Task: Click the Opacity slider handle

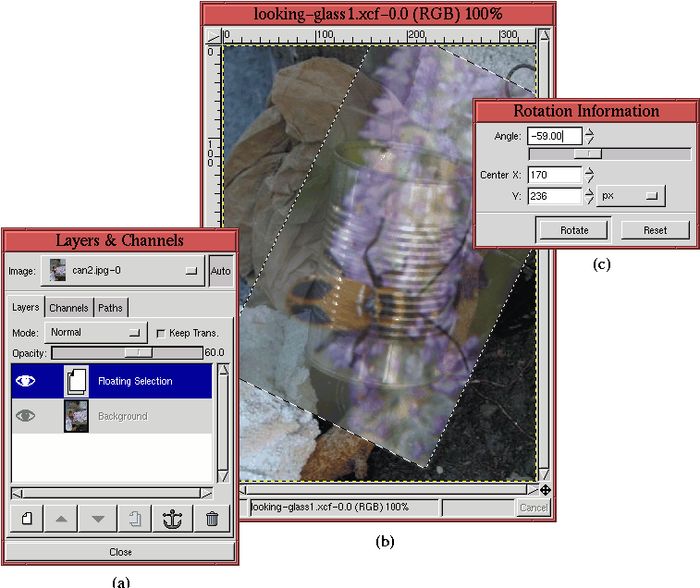Action: tap(139, 352)
